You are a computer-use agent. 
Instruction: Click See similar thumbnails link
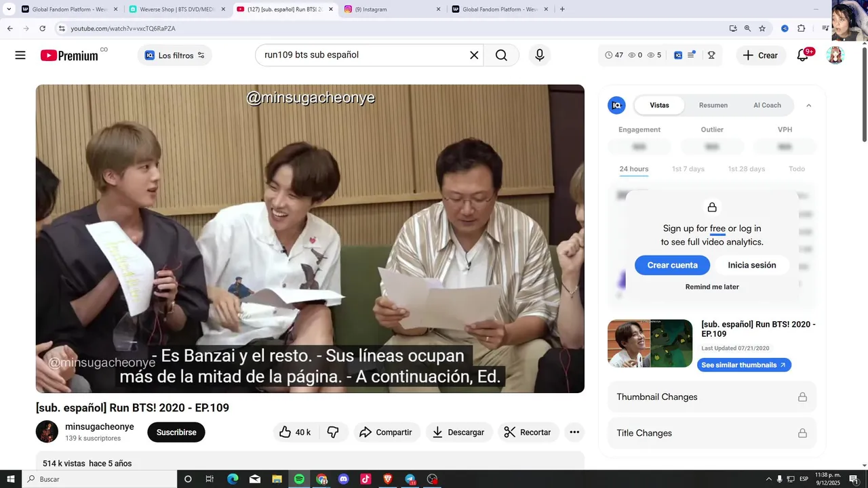pyautogui.click(x=744, y=365)
